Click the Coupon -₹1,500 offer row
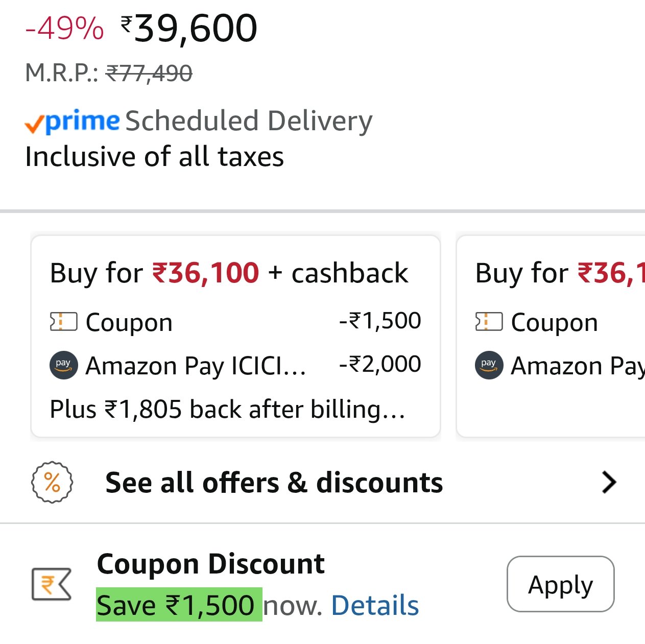 (x=235, y=322)
